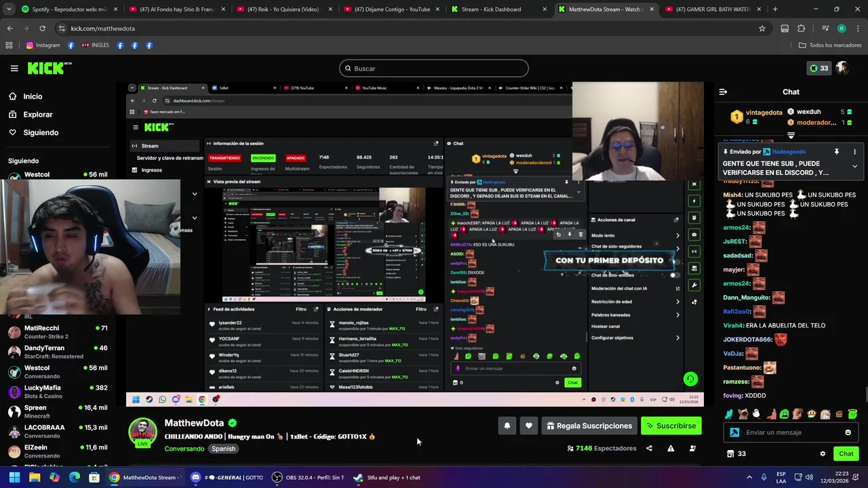Click the address bar URL
The image size is (868, 488).
click(103, 28)
